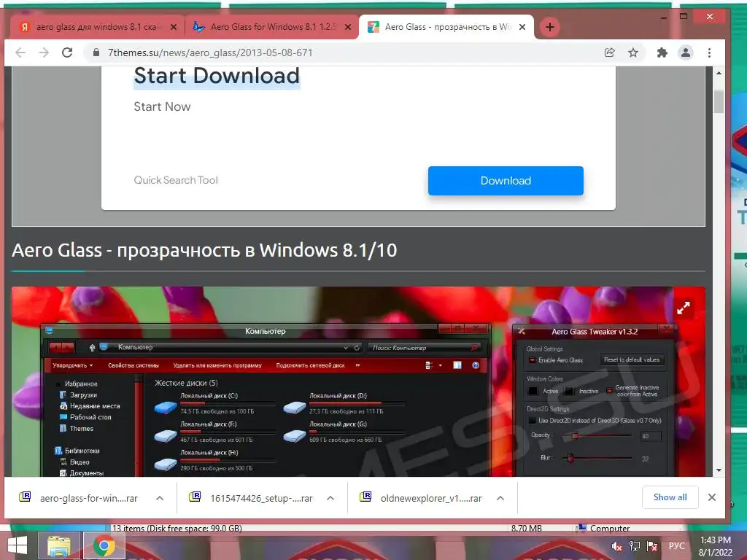The width and height of the screenshot is (747, 560).
Task: Close the downloads bar
Action: pyautogui.click(x=712, y=497)
